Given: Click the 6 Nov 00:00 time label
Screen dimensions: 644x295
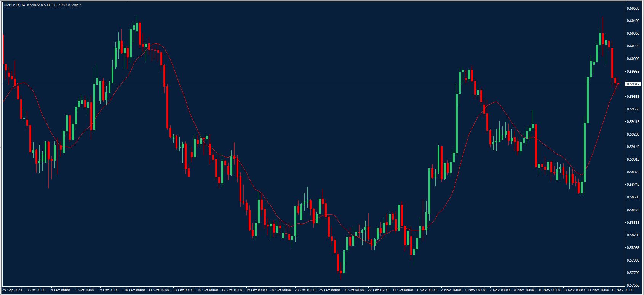Looking at the screenshot, I should [x=476, y=290].
